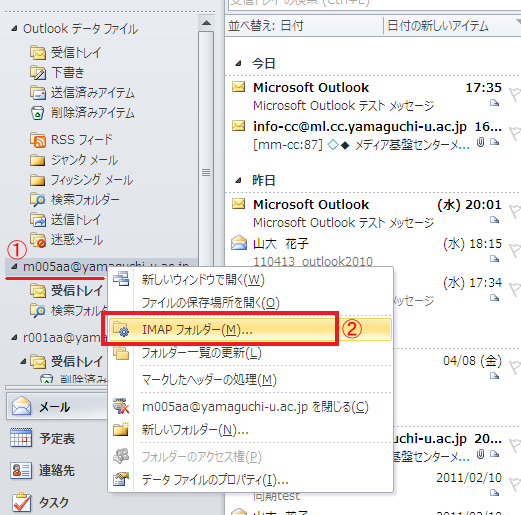Choose 新しいフォルダー(N)...

(250, 430)
